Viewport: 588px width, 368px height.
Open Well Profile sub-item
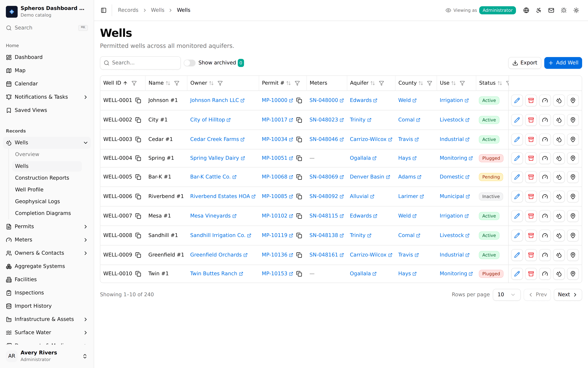[47, 190]
